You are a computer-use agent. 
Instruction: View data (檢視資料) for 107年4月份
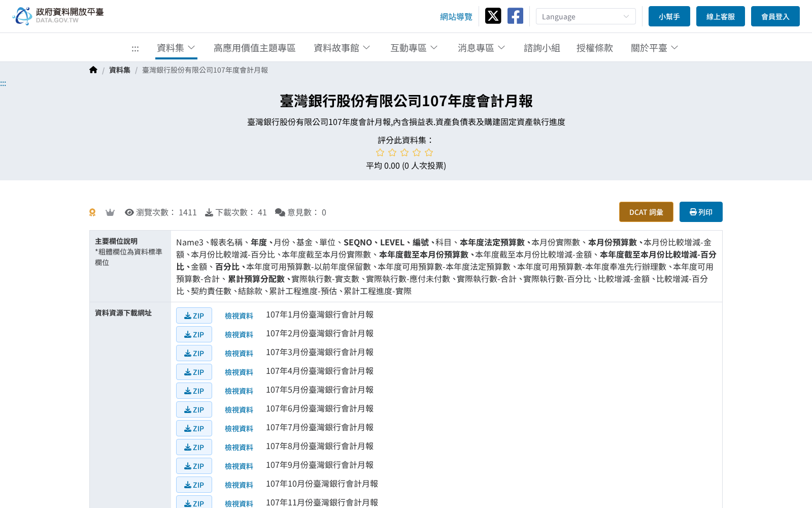coord(239,372)
